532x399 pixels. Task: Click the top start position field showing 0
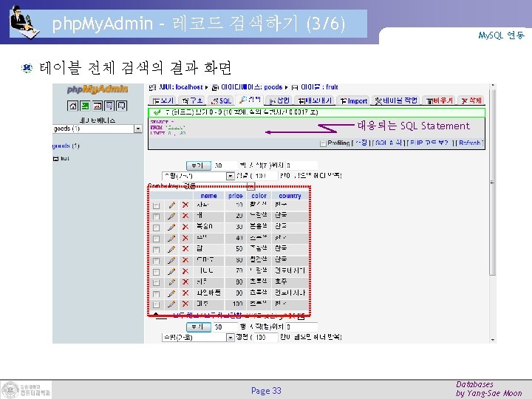coord(301,166)
